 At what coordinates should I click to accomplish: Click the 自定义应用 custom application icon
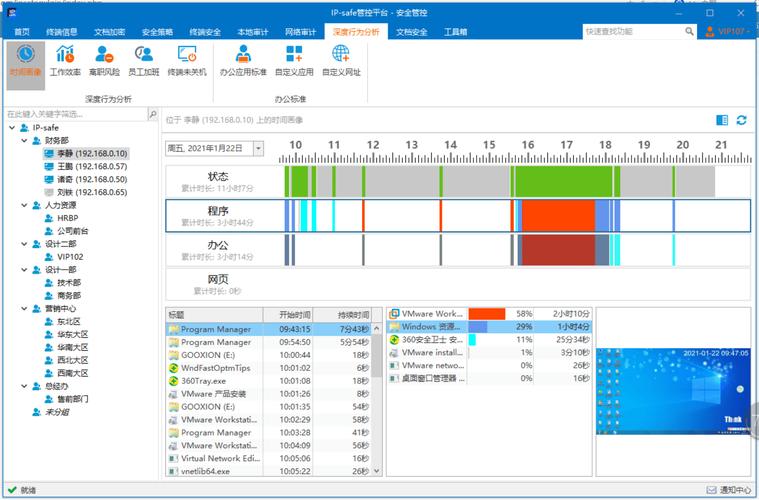[293, 59]
